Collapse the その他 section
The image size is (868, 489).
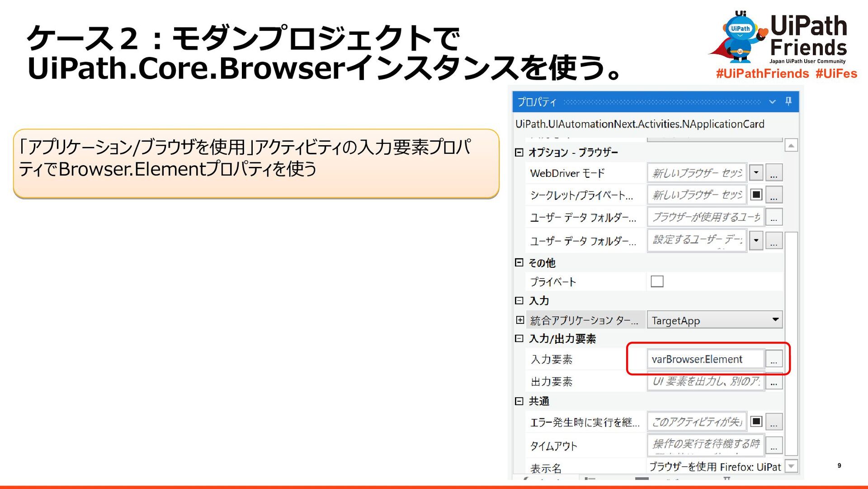point(519,262)
